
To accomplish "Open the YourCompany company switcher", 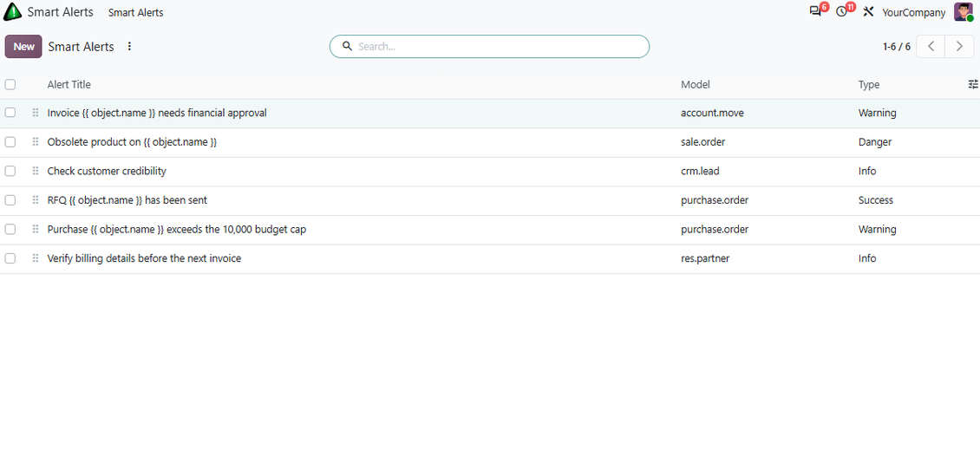I will click(x=914, y=12).
